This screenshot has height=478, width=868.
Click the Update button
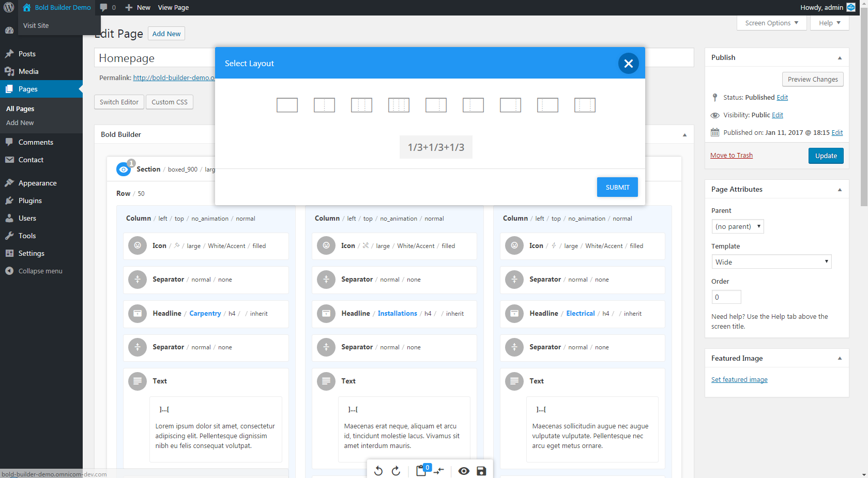(826, 156)
